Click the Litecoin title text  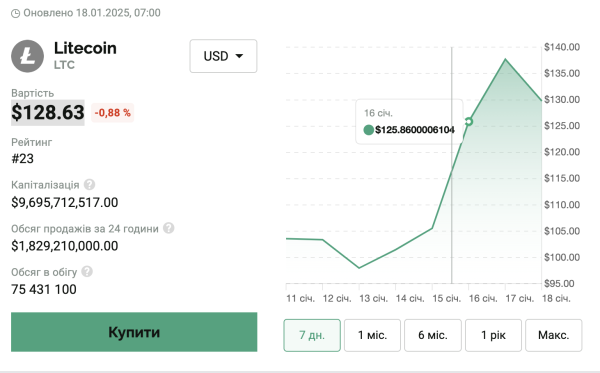(85, 48)
